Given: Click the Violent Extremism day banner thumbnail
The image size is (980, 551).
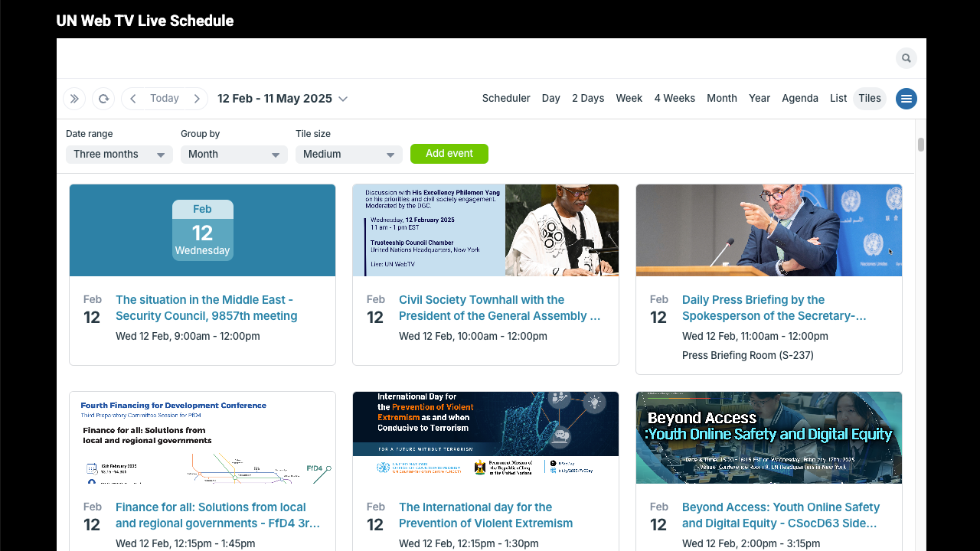Looking at the screenshot, I should click(485, 438).
